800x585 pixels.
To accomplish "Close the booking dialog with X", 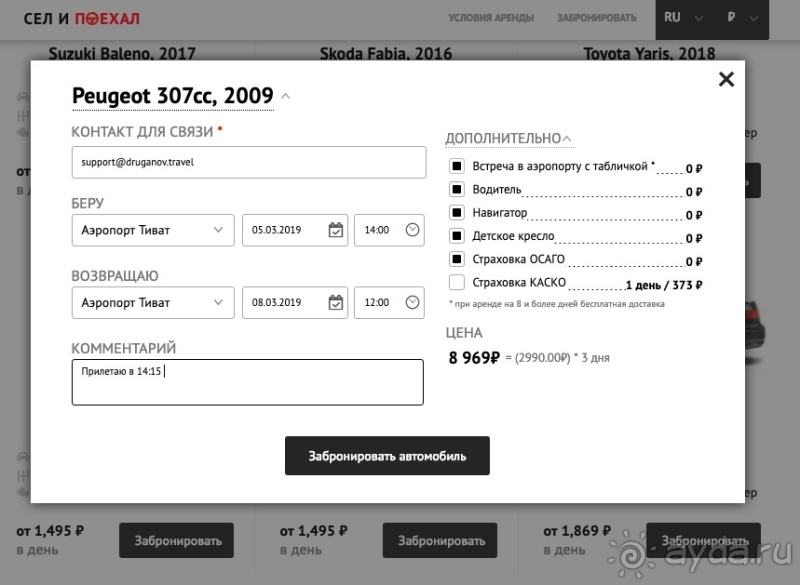I will click(727, 79).
